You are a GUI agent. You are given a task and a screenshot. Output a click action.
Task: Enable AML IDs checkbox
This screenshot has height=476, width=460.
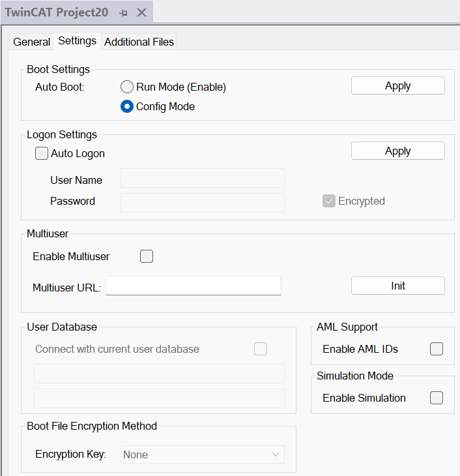point(437,349)
